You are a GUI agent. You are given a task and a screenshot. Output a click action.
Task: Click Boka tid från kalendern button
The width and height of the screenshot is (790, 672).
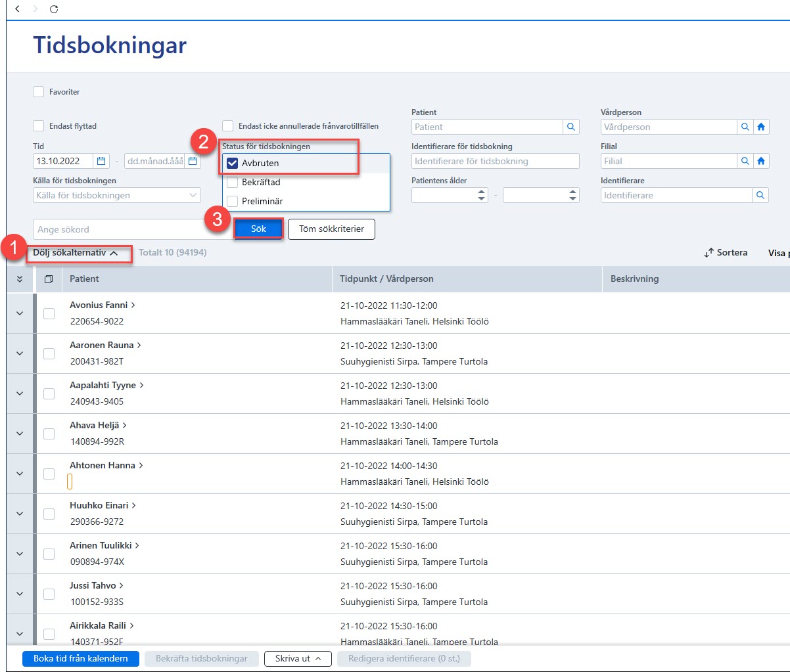(80, 658)
